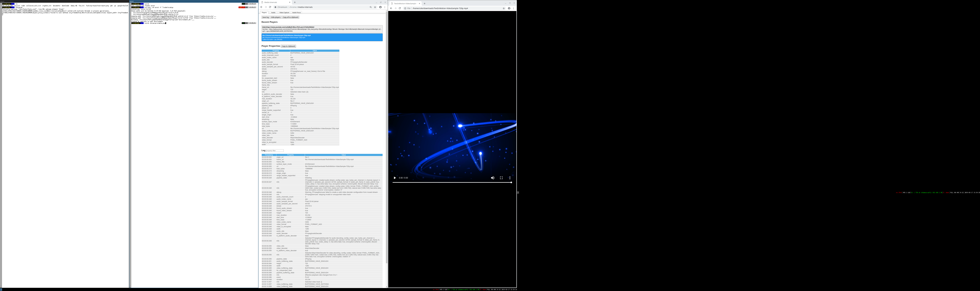This screenshot has width=980, height=291.
Task: Bookmark the media-internals page with star
Action: coord(375,7)
